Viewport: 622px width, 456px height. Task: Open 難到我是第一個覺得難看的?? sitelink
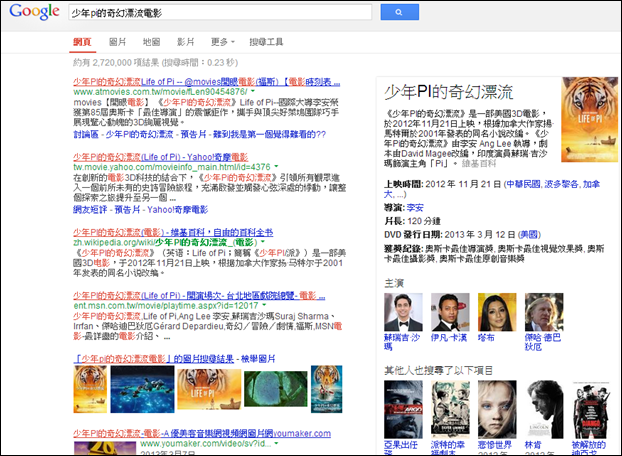coord(269,134)
